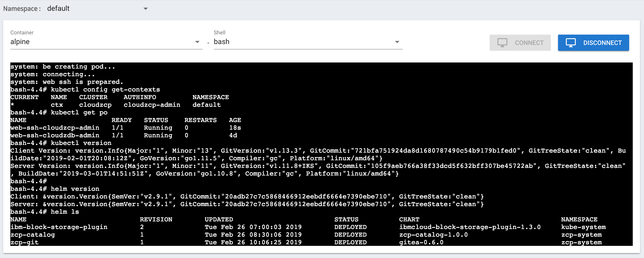Viewport: 644px width, 258px height.
Task: Click ibm-block-storage-plugin release name
Action: click(59, 227)
